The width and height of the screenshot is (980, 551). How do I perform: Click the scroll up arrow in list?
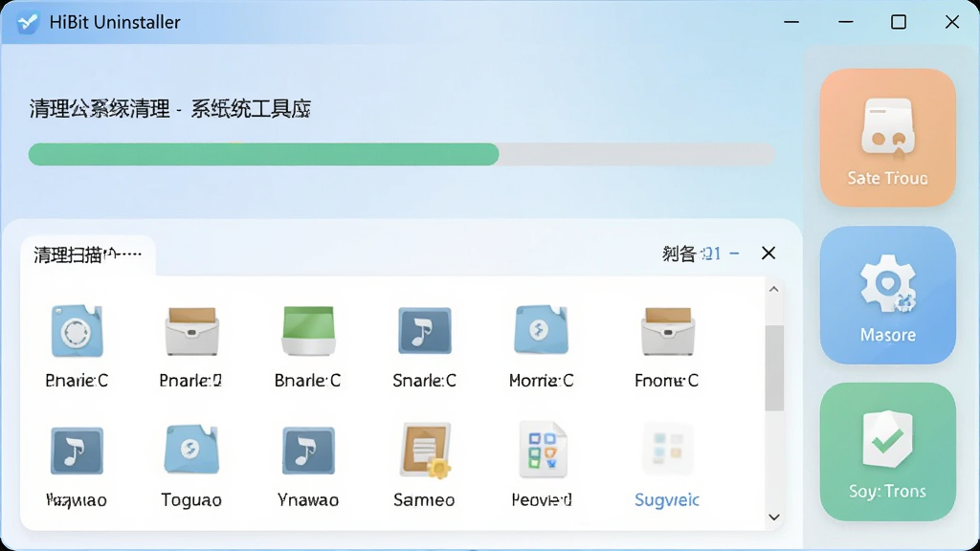(773, 289)
